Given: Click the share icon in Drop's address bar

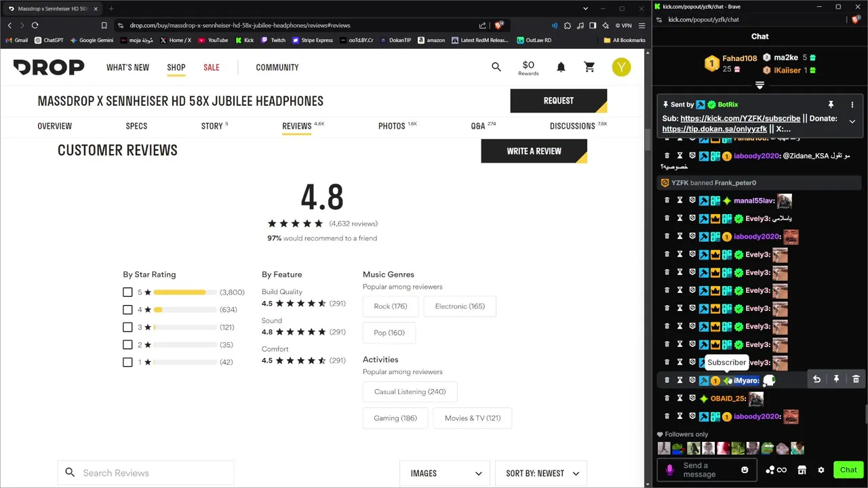Looking at the screenshot, I should pyautogui.click(x=482, y=25).
